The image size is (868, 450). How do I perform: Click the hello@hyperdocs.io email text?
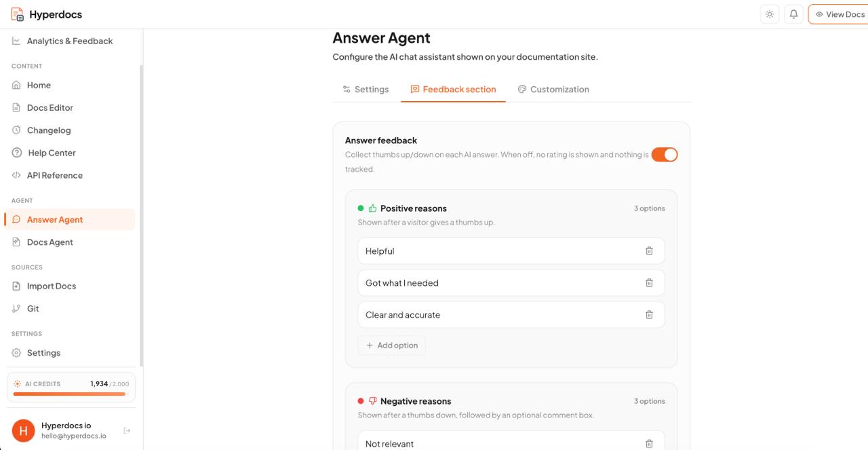(74, 436)
